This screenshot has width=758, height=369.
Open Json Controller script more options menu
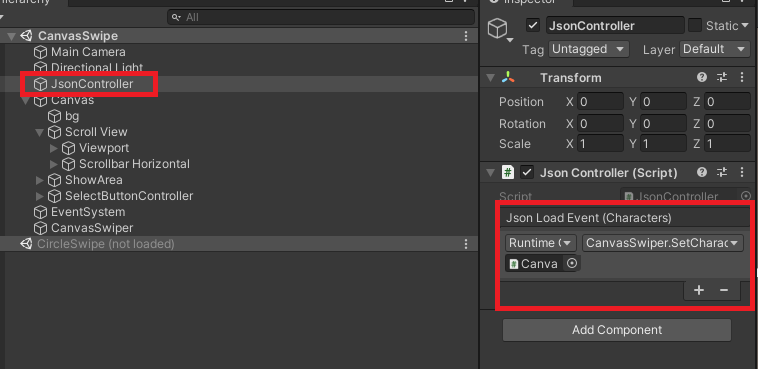[x=742, y=172]
